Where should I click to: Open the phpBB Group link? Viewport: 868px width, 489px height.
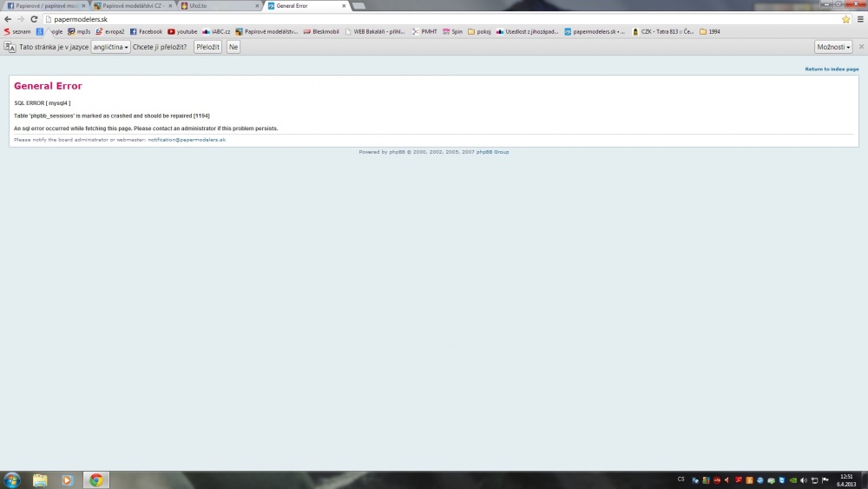492,152
